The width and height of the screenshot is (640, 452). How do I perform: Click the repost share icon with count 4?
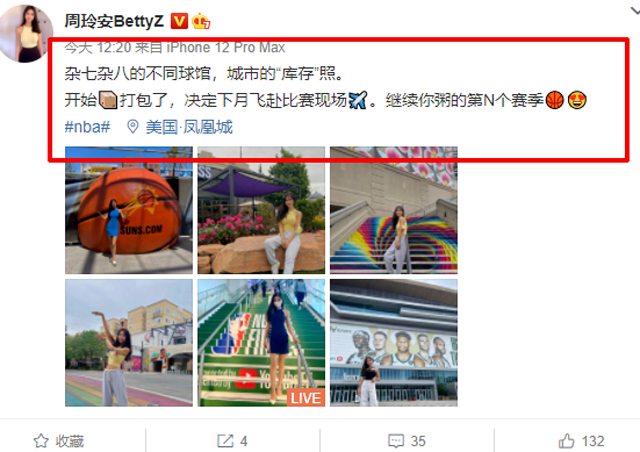point(225,441)
